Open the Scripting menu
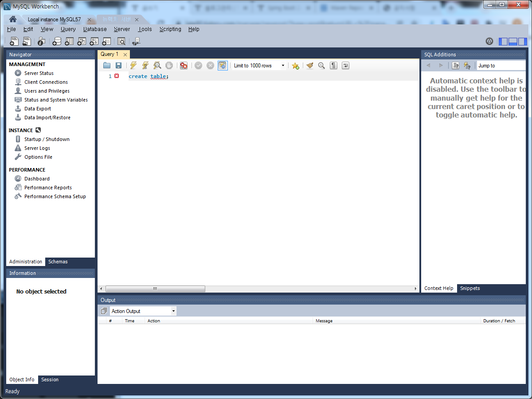This screenshot has width=532, height=399. (170, 29)
